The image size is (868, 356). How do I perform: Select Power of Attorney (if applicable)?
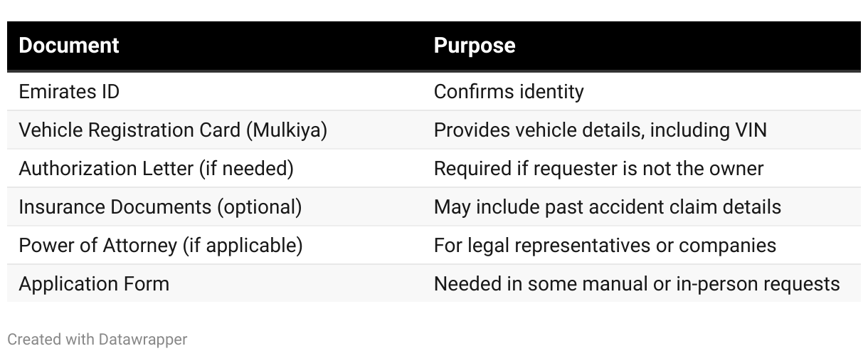161,246
